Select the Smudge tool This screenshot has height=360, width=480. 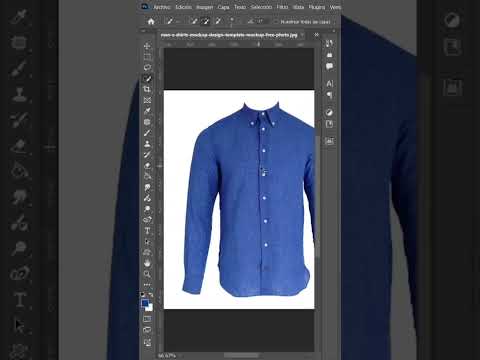tap(147, 187)
